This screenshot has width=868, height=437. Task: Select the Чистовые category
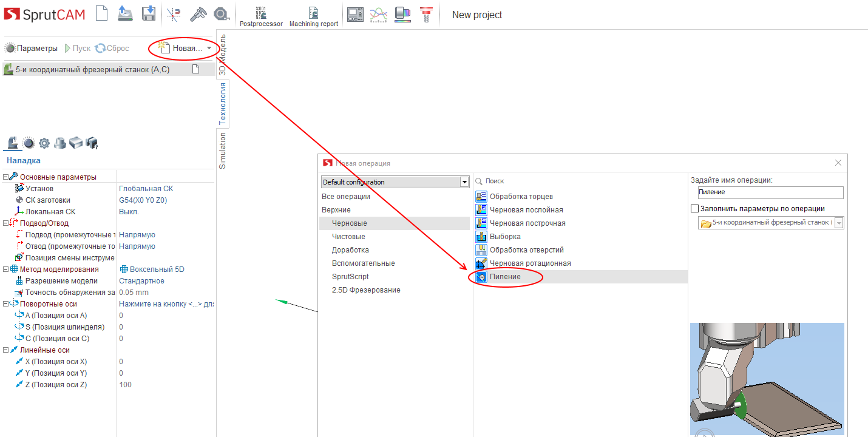click(x=348, y=237)
